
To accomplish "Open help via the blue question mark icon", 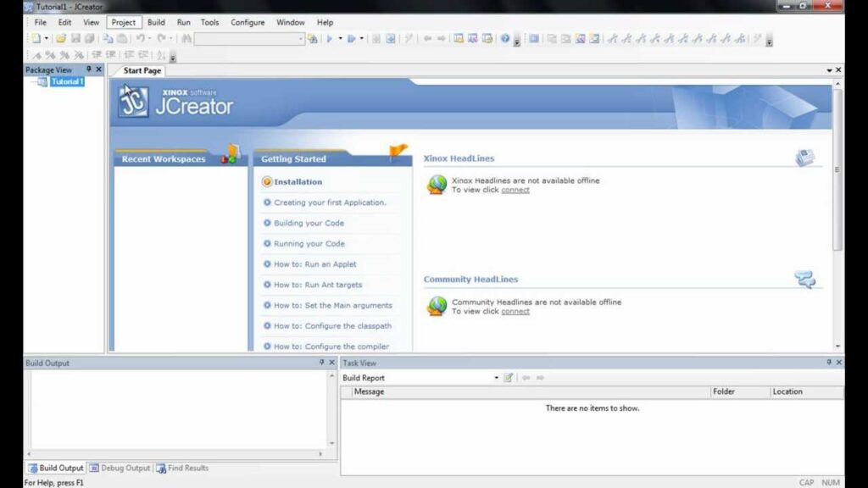I will [x=505, y=39].
